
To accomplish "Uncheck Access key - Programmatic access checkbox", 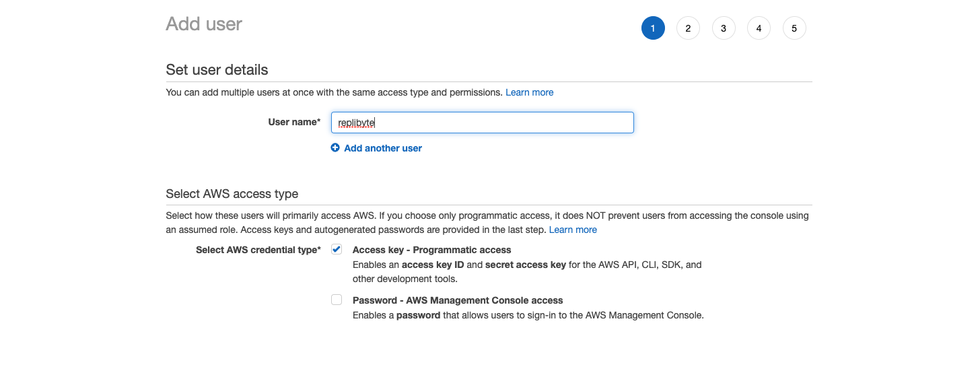I will coord(337,249).
